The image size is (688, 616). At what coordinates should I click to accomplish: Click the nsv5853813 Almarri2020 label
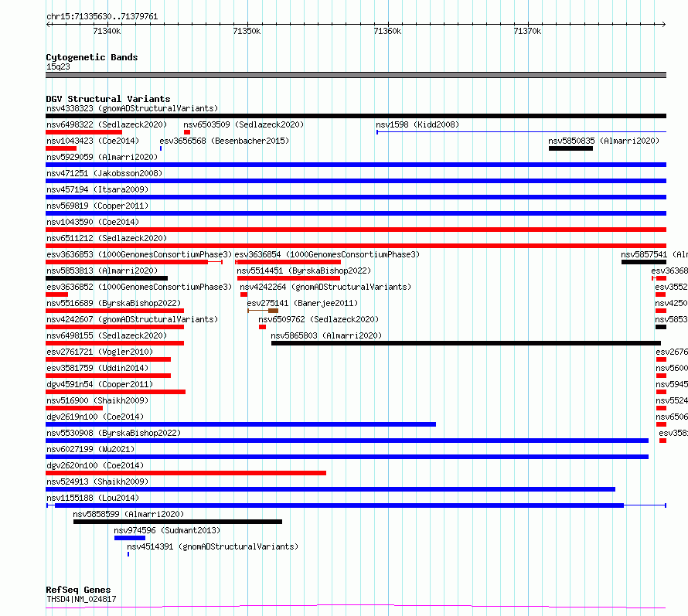pyautogui.click(x=102, y=271)
